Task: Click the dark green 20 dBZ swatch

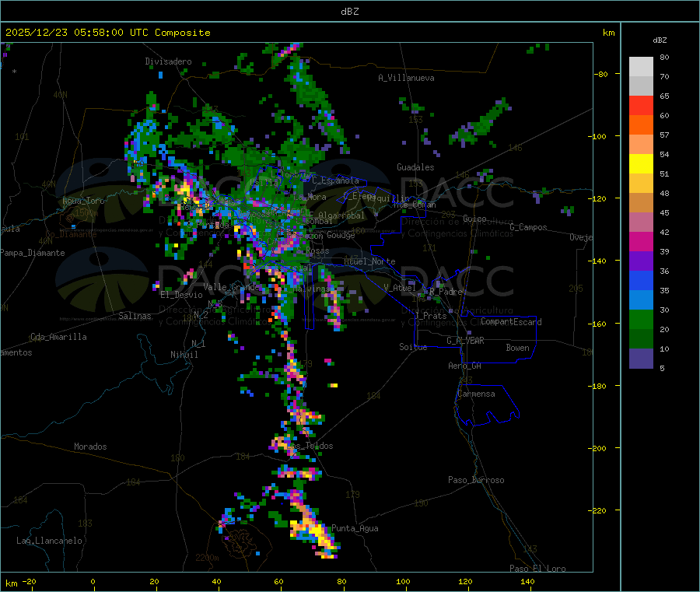Action: point(641,338)
